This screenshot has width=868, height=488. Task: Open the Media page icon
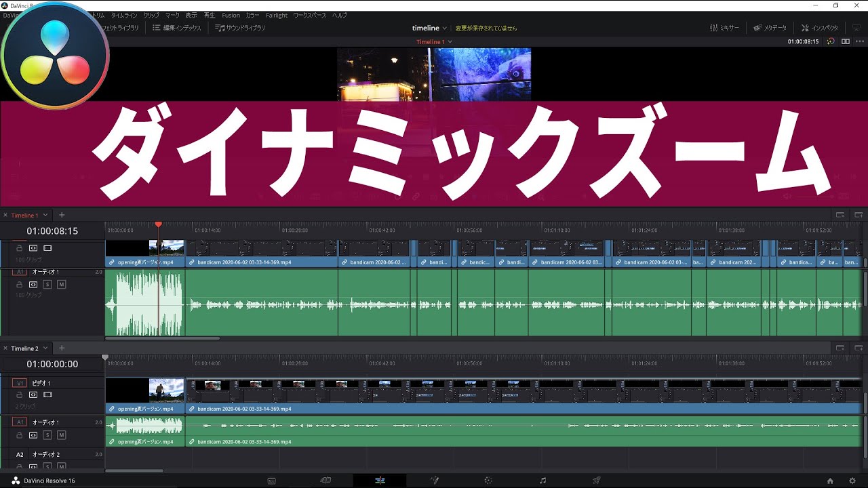click(271, 481)
